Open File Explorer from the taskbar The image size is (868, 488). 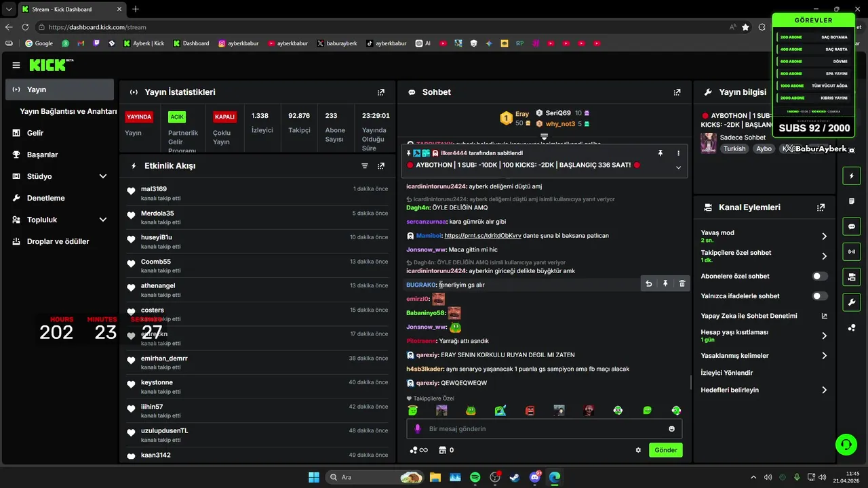tap(435, 477)
